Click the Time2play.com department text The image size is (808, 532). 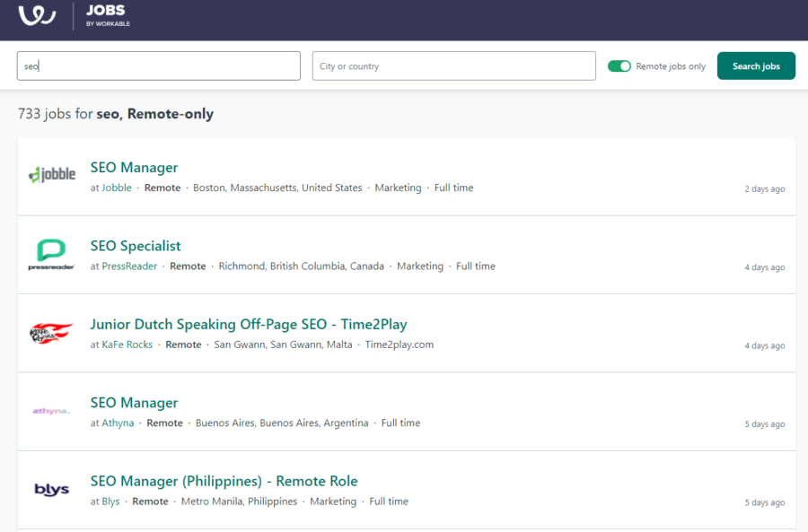pyautogui.click(x=400, y=344)
